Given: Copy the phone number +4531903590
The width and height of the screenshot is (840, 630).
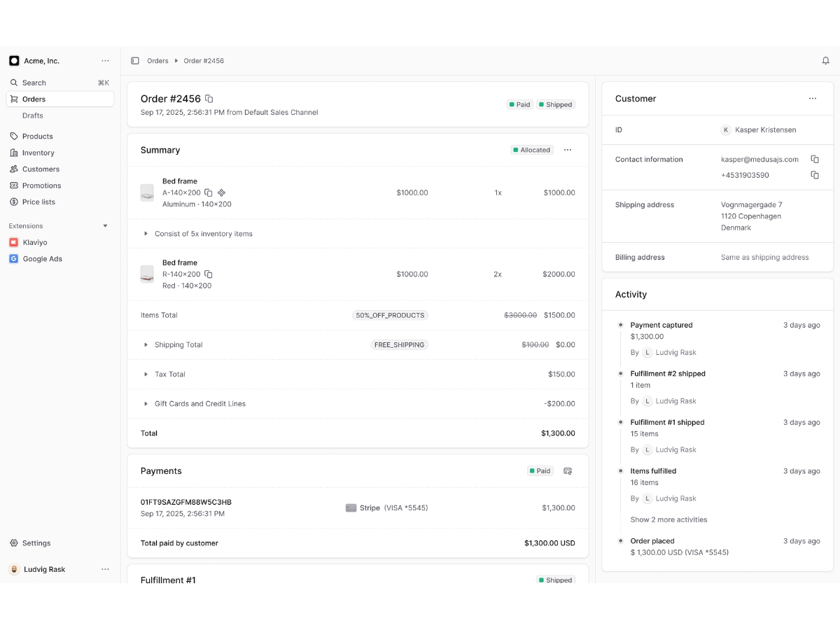Looking at the screenshot, I should pyautogui.click(x=815, y=175).
